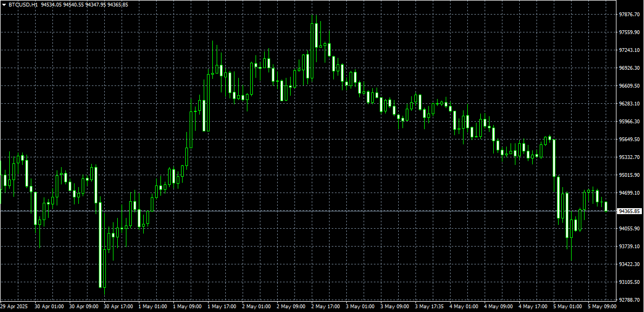Screen dimensions: 644x312
Task: Click price scale label 94699.10
Action: tap(629, 193)
